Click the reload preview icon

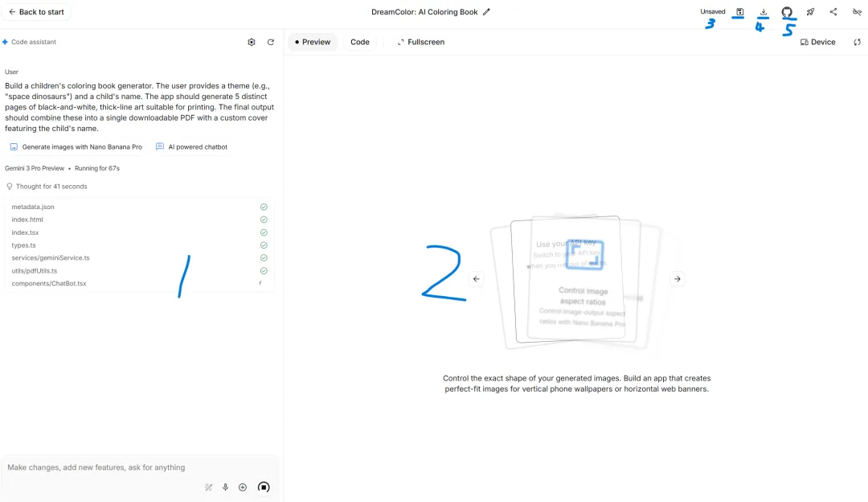(857, 42)
